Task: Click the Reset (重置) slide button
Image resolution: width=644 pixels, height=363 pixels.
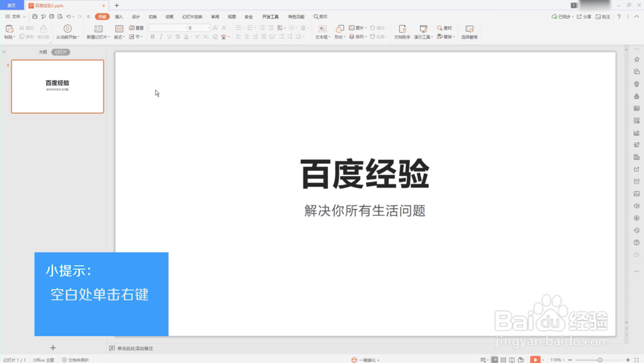Action: 137,28
